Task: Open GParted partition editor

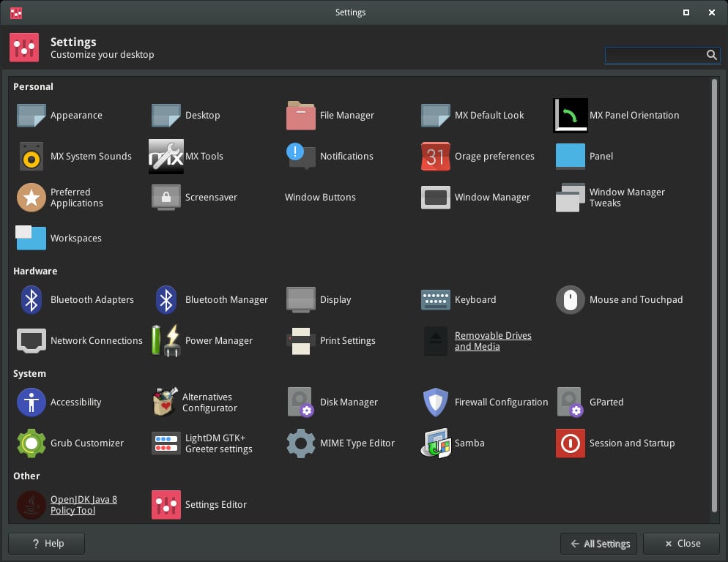Action: pyautogui.click(x=606, y=402)
